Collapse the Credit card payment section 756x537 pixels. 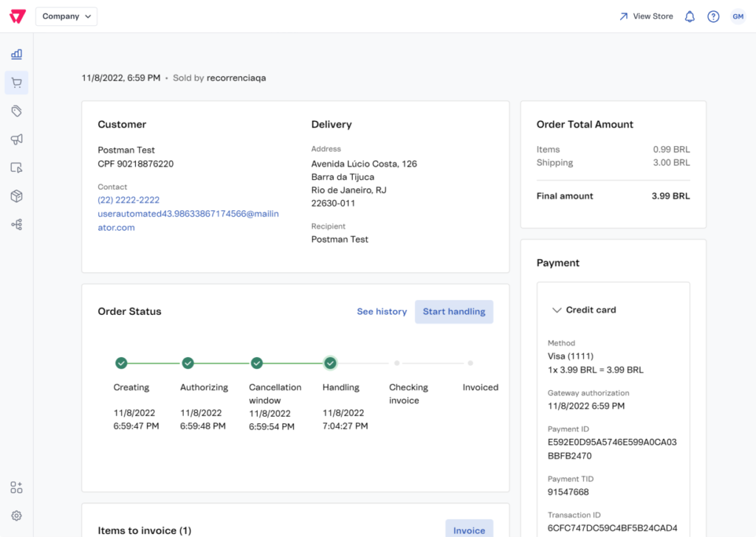557,310
